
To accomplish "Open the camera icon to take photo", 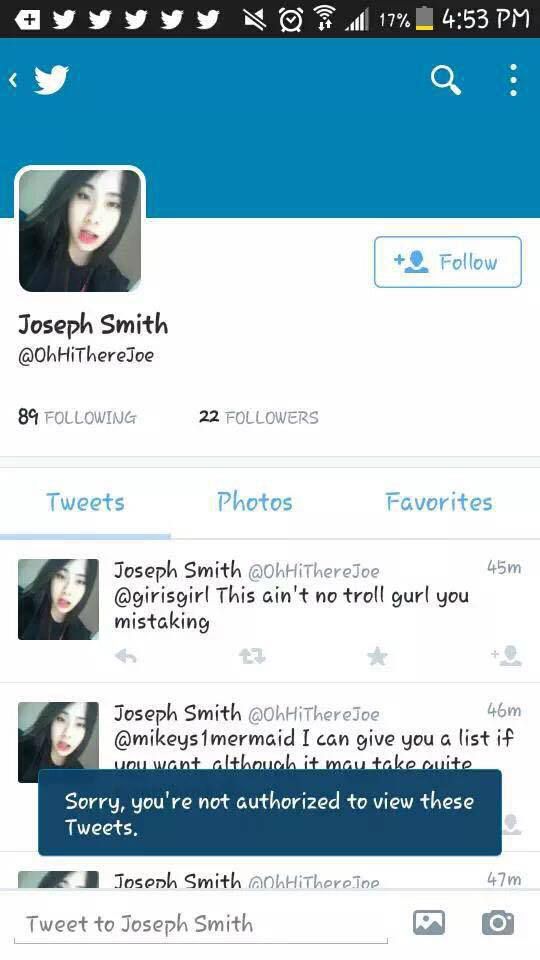I will coord(498,923).
